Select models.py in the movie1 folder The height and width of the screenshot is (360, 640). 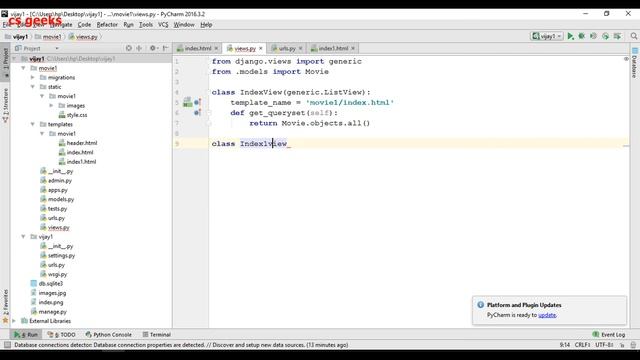[x=57, y=199]
